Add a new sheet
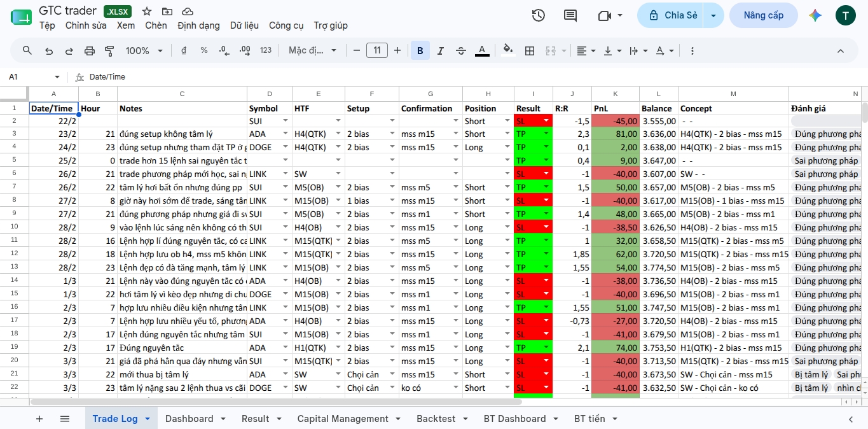868x429 pixels. (x=39, y=418)
